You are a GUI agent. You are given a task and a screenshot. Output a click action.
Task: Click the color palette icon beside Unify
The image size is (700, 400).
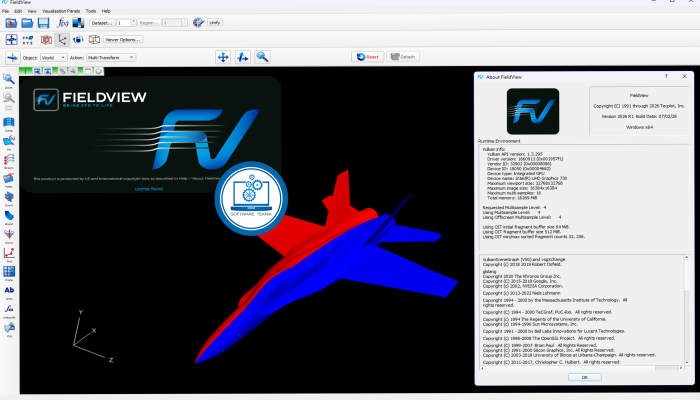click(198, 22)
